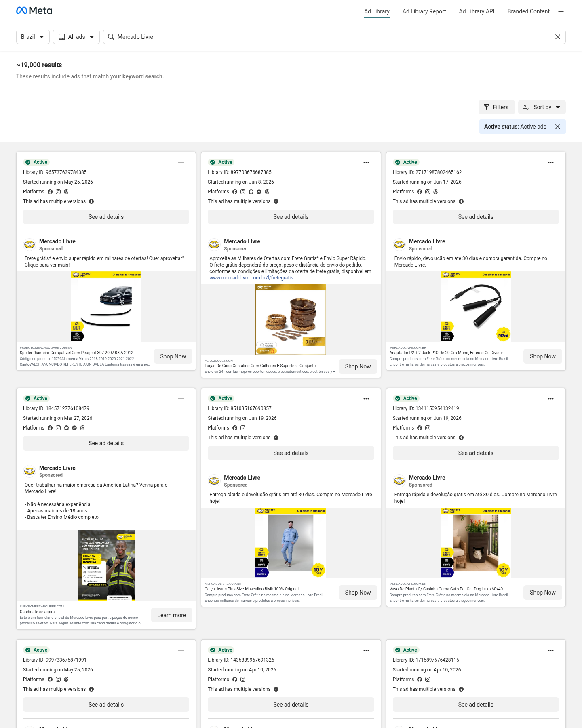This screenshot has width=582, height=728.
Task: Open options menu for ad 851035167690857
Action: click(366, 399)
